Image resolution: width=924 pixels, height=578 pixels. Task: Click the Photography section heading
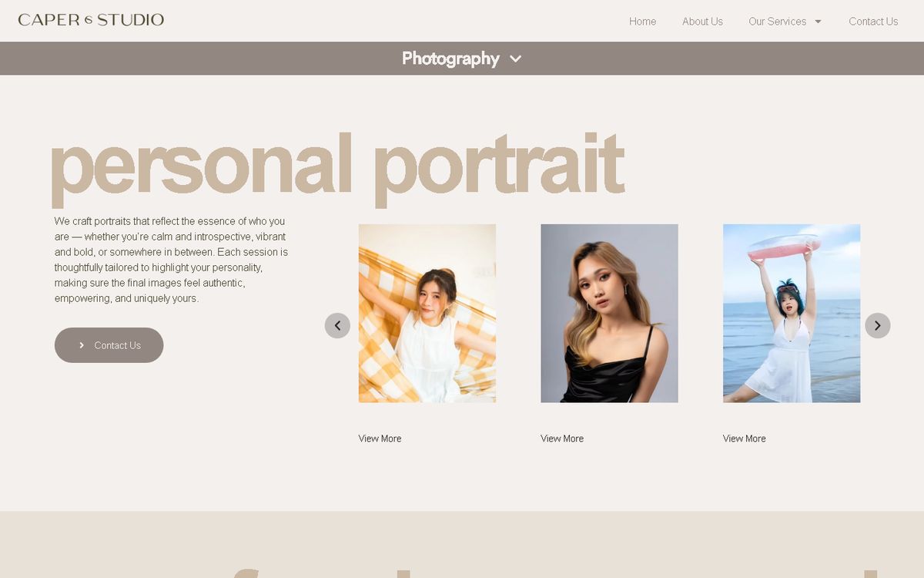click(450, 59)
